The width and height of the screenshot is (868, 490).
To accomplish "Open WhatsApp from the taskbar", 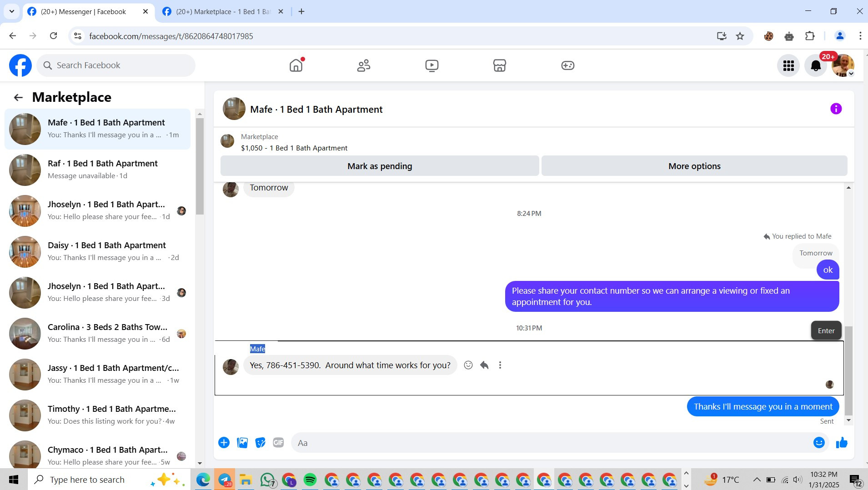I will 267,480.
